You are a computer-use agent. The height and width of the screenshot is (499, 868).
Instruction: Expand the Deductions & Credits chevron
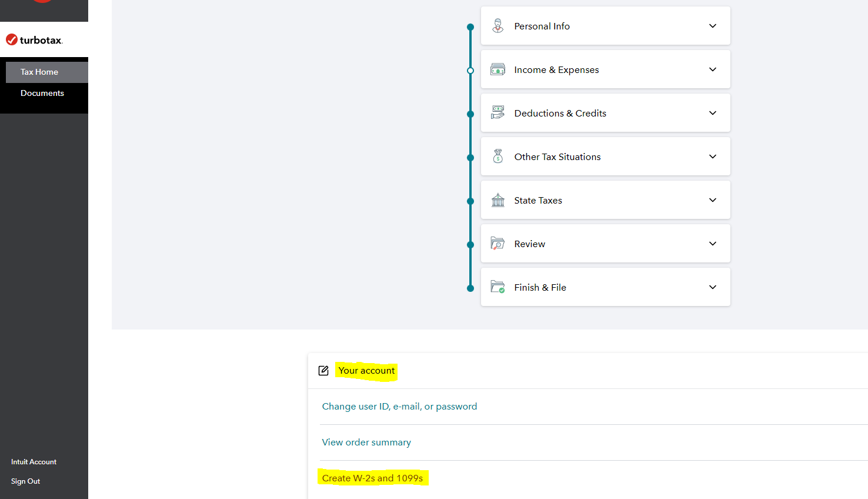(x=713, y=113)
